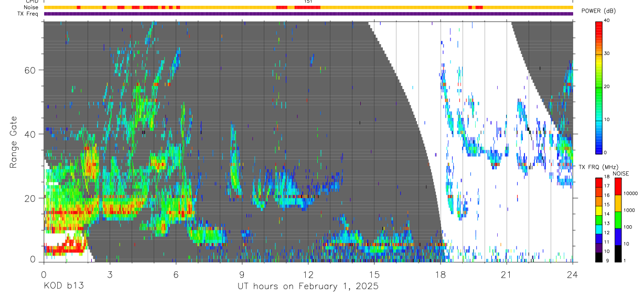Click the "9" tick on the UT hours axis
The image size is (644, 297).
[x=242, y=274]
